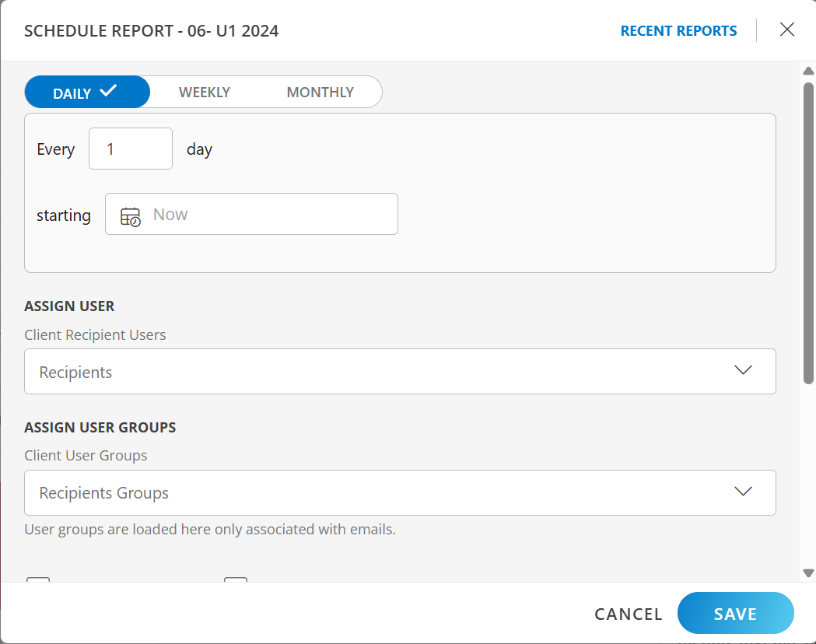Open the Recent Reports link

(678, 31)
